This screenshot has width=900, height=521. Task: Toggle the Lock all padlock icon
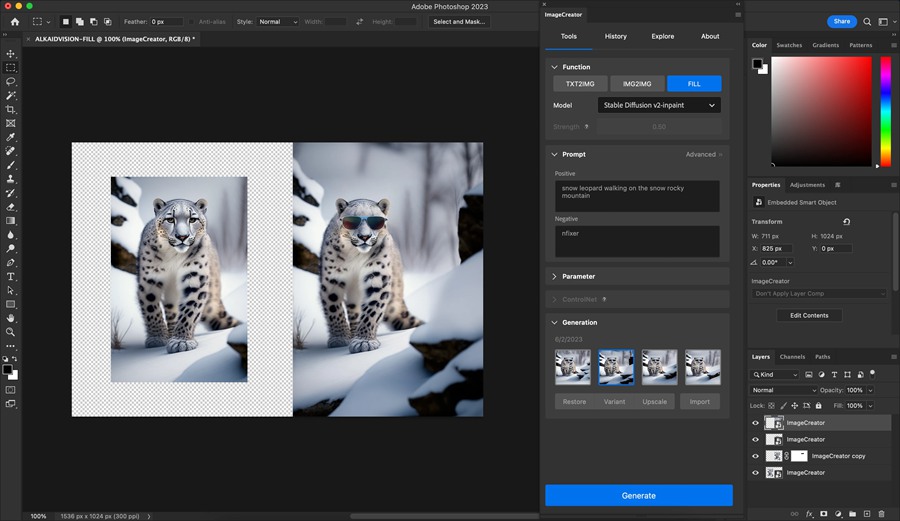(818, 406)
